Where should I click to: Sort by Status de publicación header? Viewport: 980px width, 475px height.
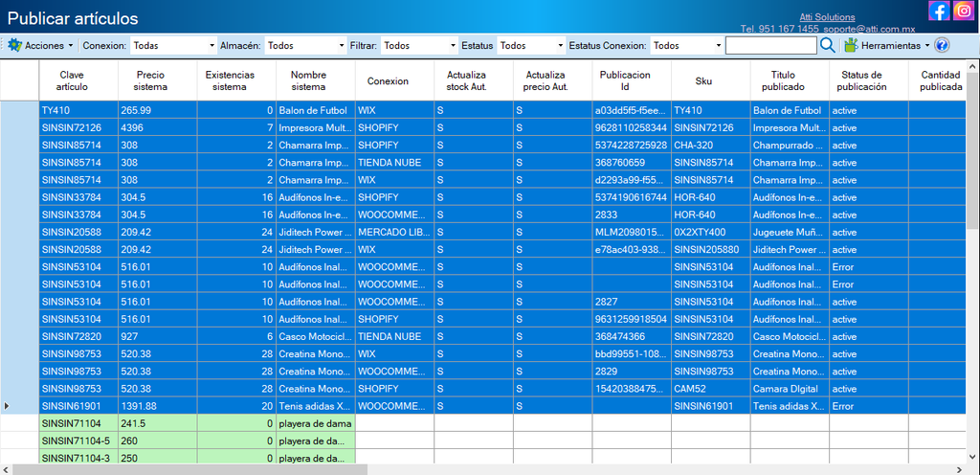[x=869, y=80]
